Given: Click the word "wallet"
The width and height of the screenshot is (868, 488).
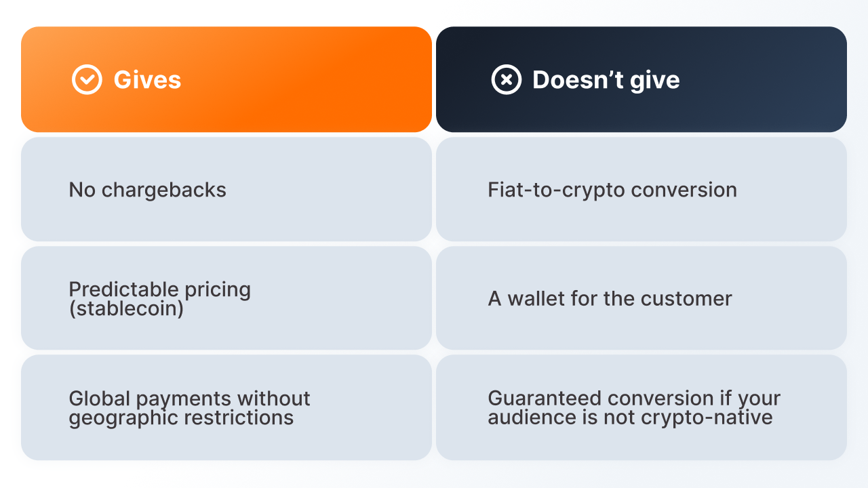Looking at the screenshot, I should tap(535, 299).
